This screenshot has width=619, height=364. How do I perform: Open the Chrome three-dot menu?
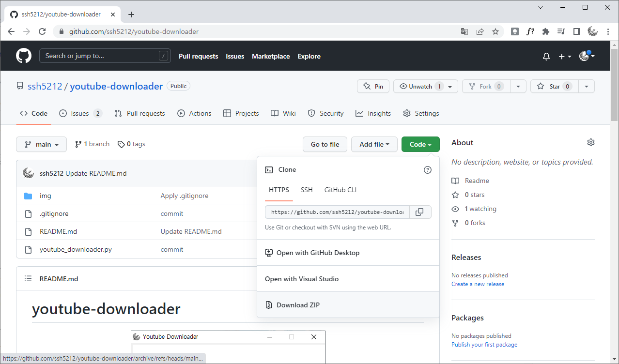click(x=607, y=31)
